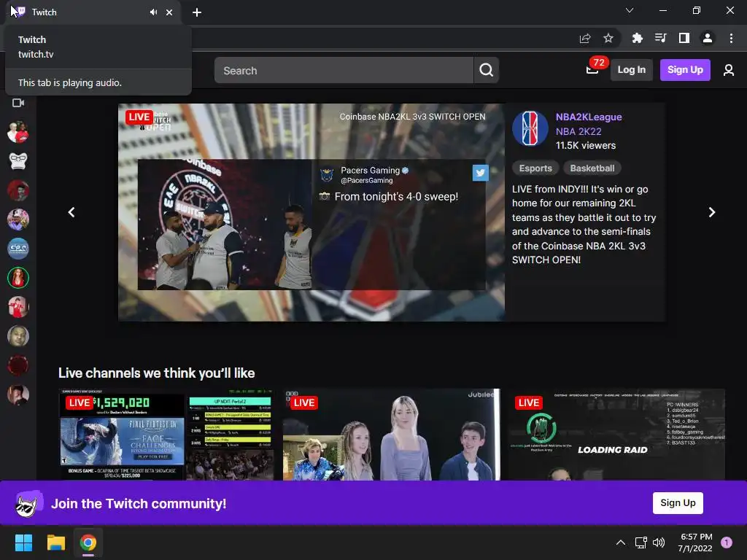This screenshot has height=560, width=747.
Task: Bookmark this page with the star icon
Action: coord(608,38)
